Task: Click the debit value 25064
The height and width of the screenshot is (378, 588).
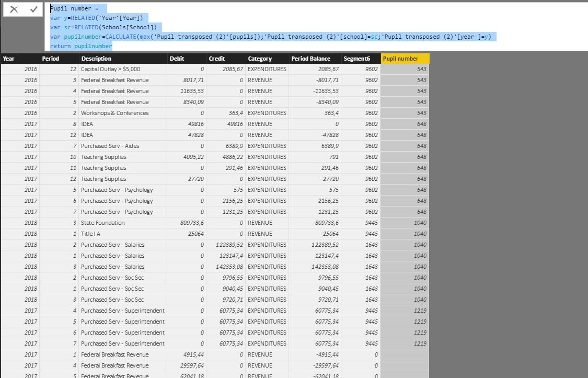Action: point(196,234)
